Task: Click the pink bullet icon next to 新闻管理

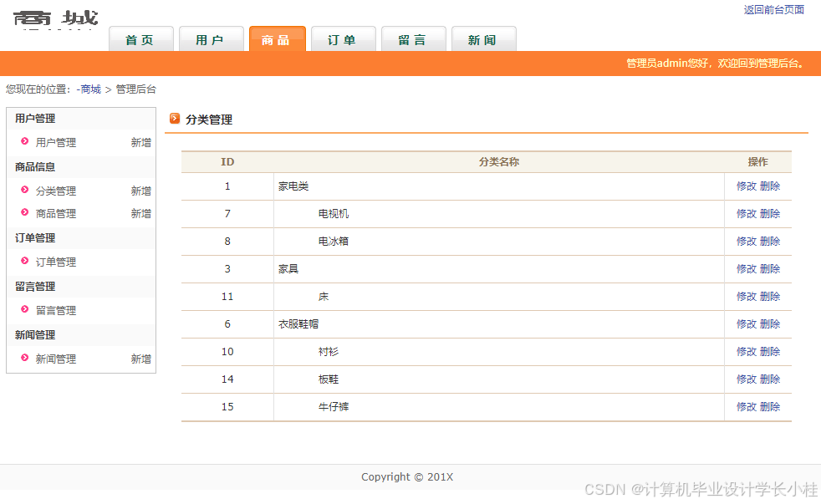Action: (x=24, y=358)
